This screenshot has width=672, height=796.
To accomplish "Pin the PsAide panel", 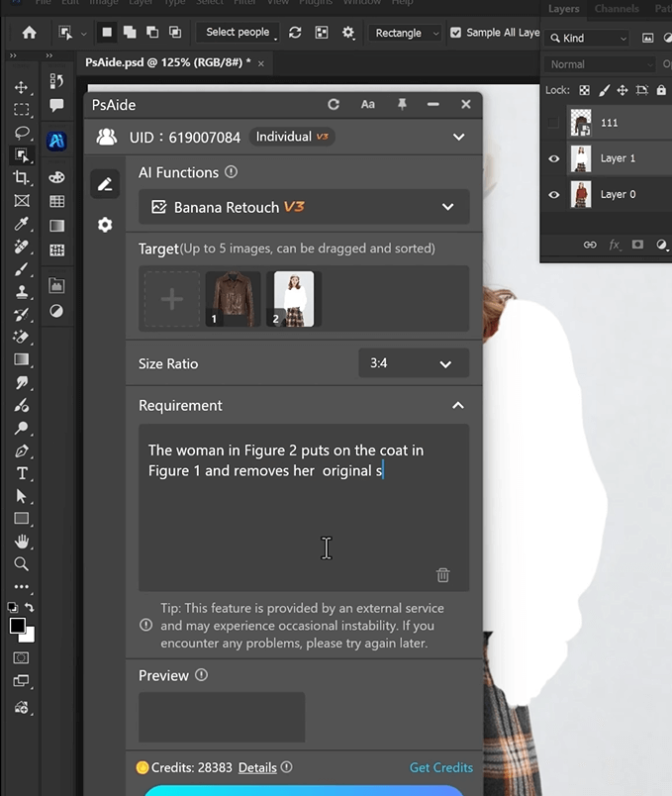I will click(x=402, y=105).
